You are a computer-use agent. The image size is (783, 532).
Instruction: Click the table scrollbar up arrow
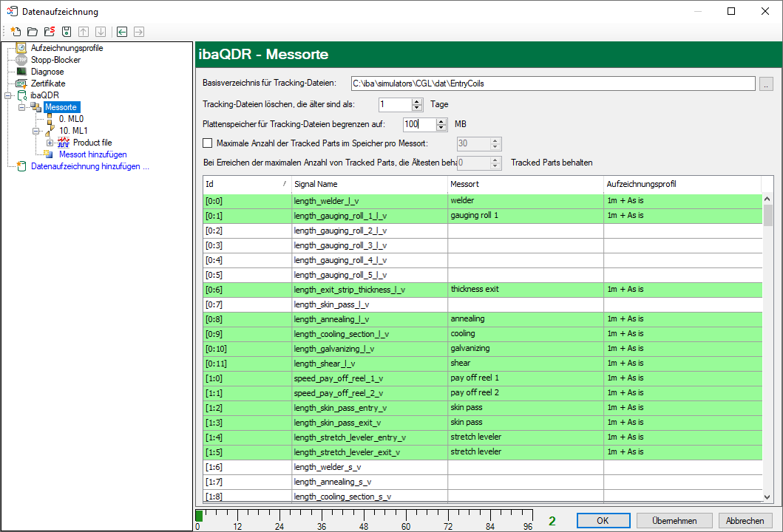click(x=767, y=199)
